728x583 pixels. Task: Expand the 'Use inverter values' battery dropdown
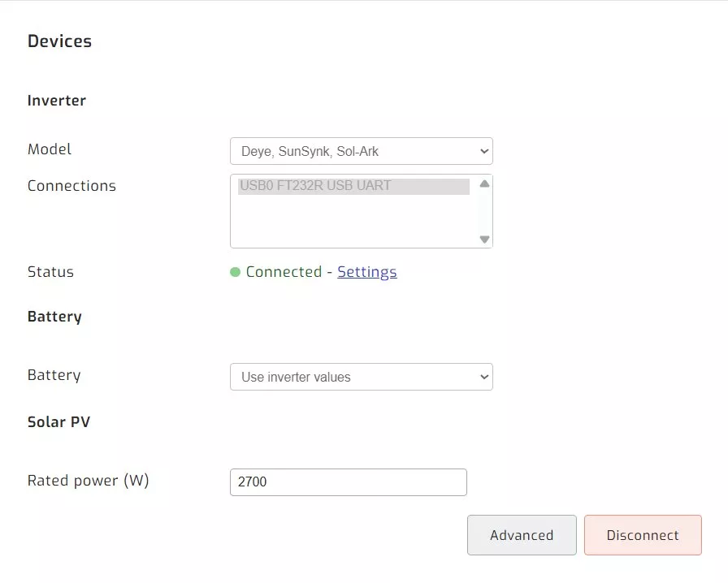tap(361, 377)
